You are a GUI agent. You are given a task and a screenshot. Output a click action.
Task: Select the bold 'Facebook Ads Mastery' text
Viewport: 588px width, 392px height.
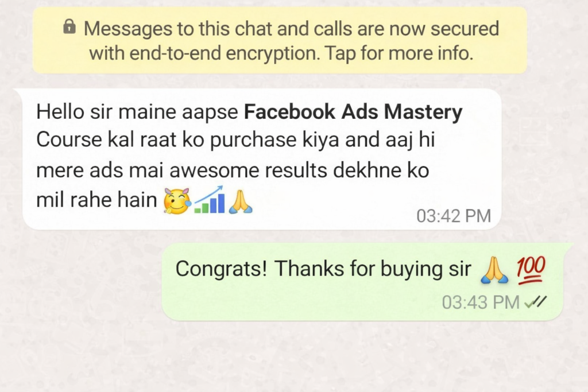353,112
